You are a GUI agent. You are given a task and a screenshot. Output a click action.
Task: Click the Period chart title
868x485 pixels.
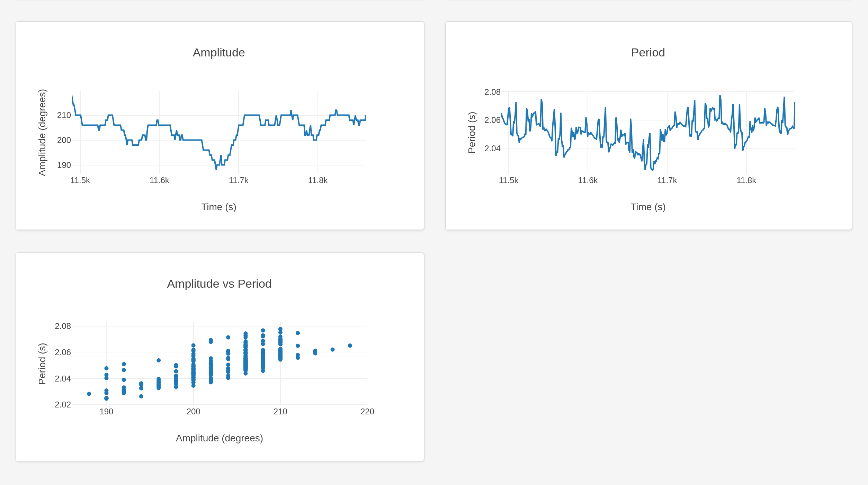[x=647, y=53]
